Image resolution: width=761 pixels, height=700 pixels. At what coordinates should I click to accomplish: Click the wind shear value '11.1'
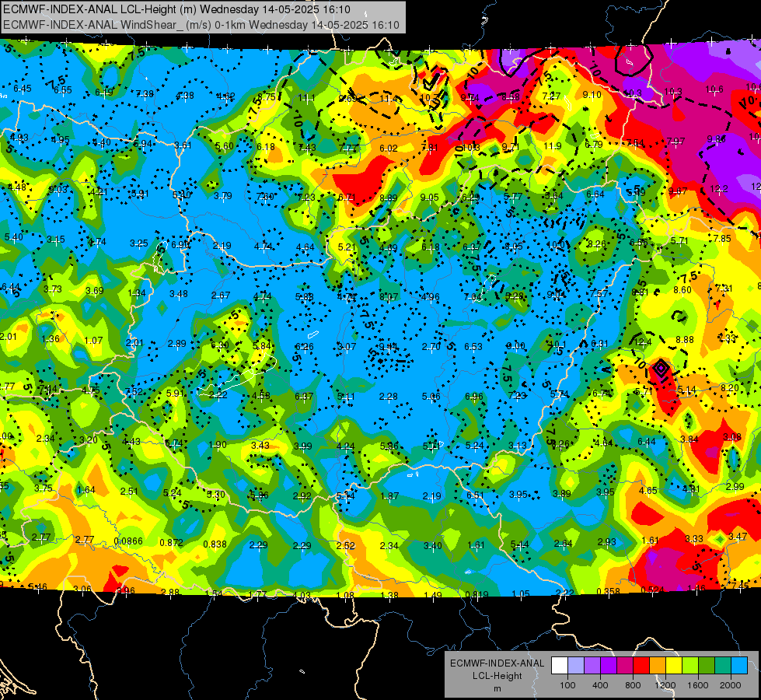[306, 98]
